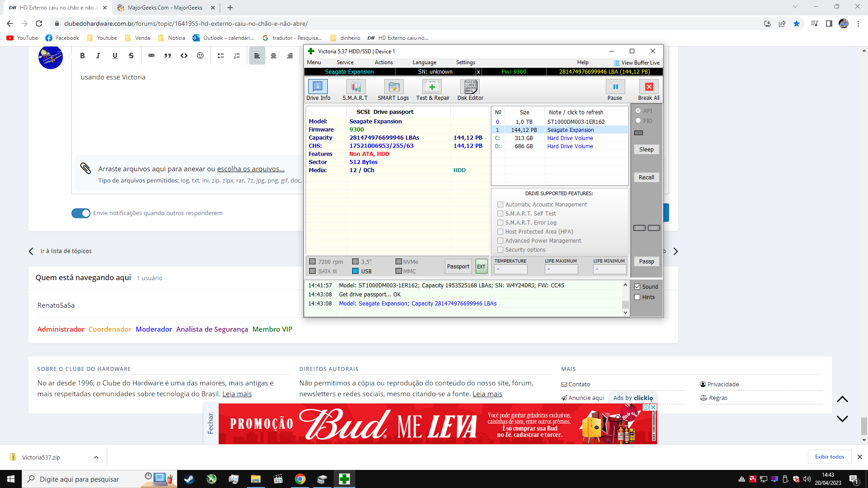Toggle underline in forum editor

coord(115,56)
